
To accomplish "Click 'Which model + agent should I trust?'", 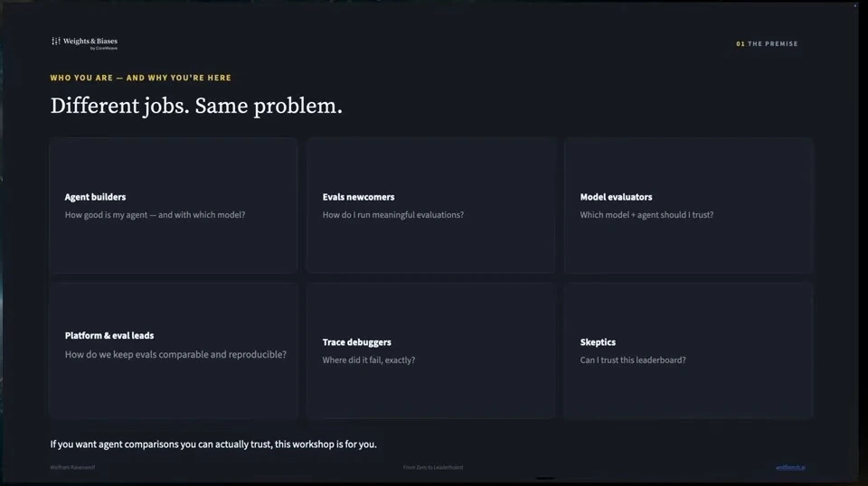I will pyautogui.click(x=646, y=214).
